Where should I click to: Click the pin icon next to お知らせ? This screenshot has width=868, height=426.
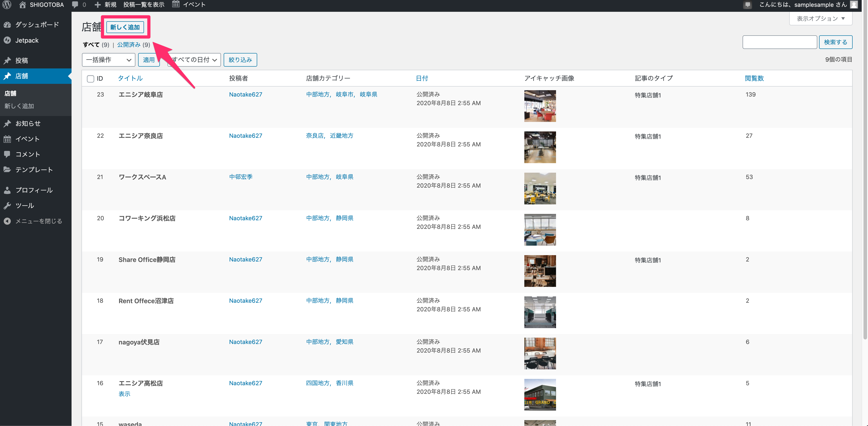tap(7, 123)
